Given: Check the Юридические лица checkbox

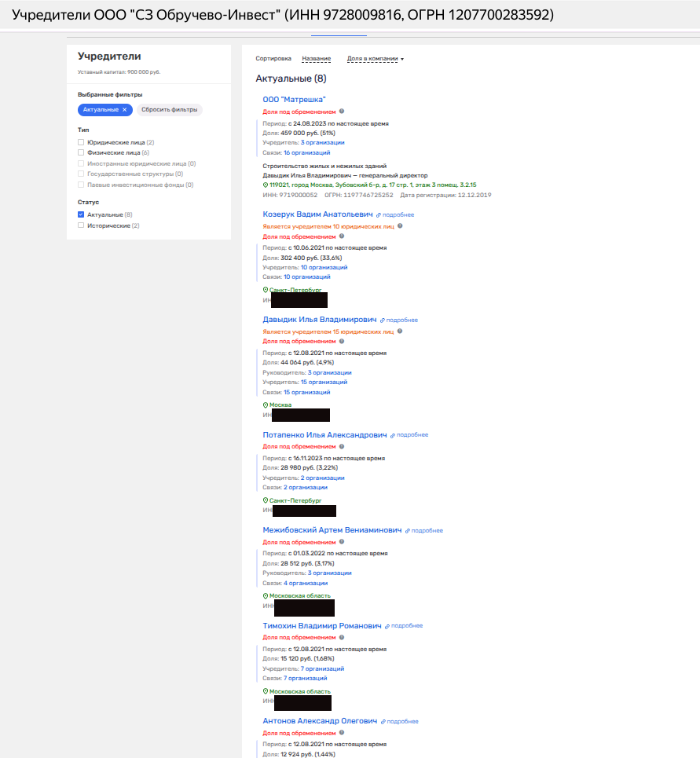Looking at the screenshot, I should pos(81,142).
